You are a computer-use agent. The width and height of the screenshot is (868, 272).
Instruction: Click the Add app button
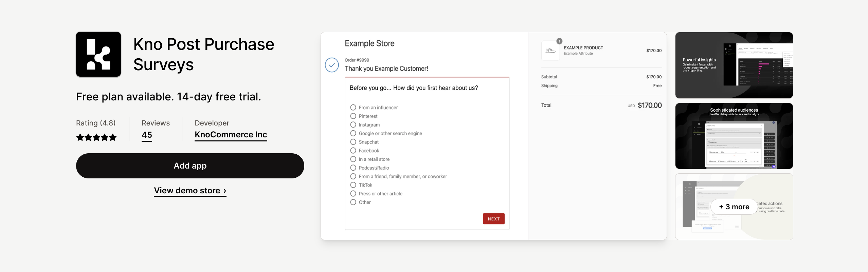(x=190, y=166)
